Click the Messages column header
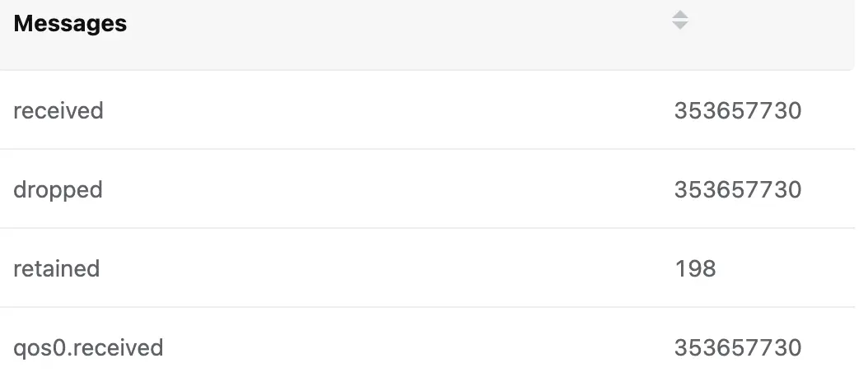The image size is (868, 377). (x=70, y=24)
